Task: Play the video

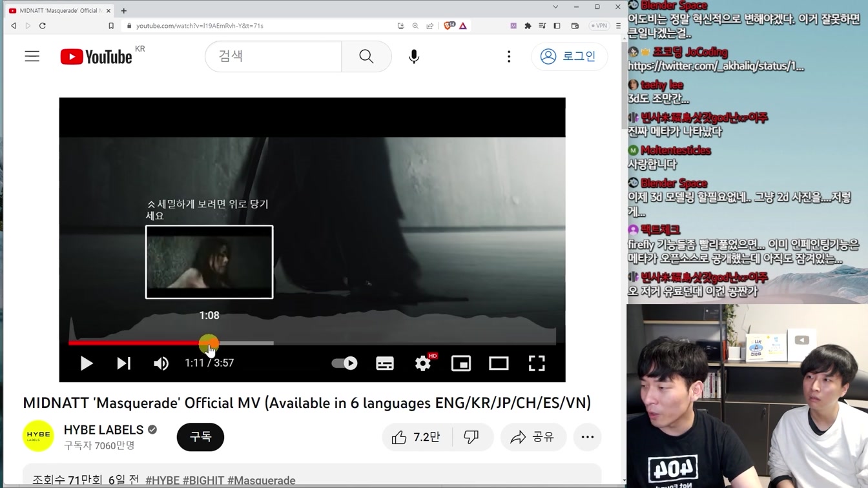Action: click(x=86, y=363)
